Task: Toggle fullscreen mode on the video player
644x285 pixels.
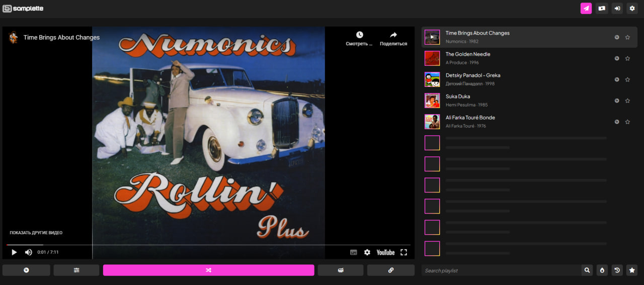Action: click(x=404, y=252)
